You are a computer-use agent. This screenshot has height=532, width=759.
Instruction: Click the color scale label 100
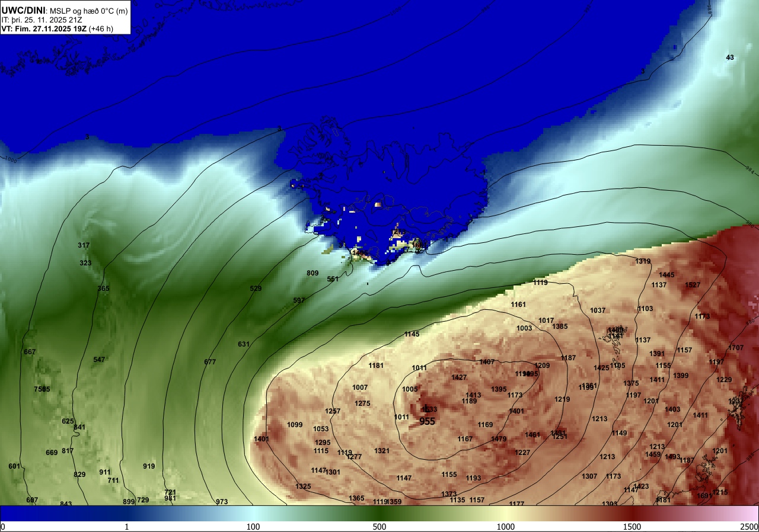pyautogui.click(x=253, y=527)
